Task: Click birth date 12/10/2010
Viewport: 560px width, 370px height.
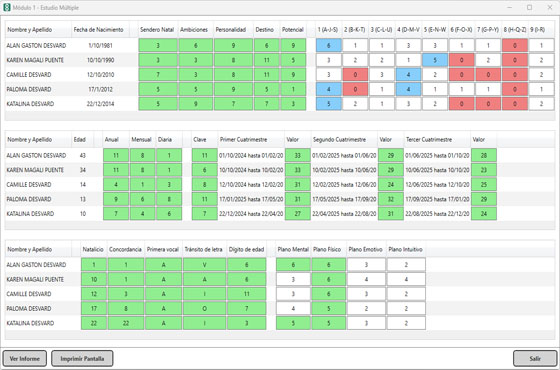Action: coord(100,75)
